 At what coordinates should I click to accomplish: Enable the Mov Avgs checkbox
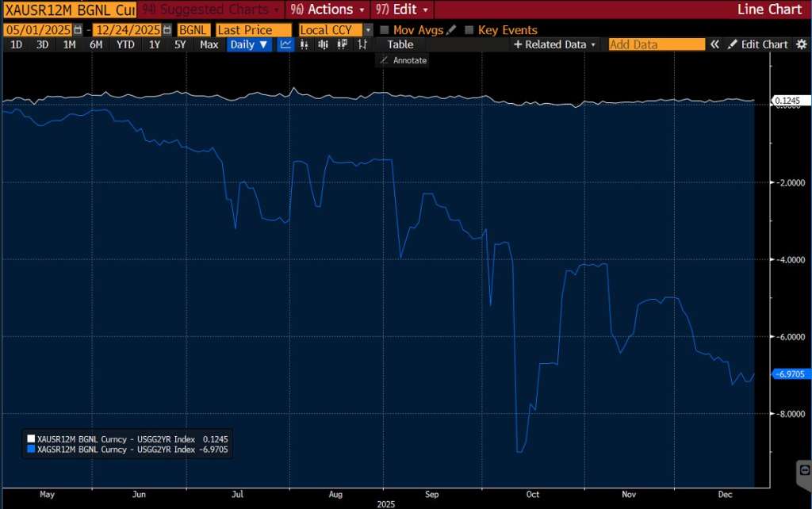385,30
